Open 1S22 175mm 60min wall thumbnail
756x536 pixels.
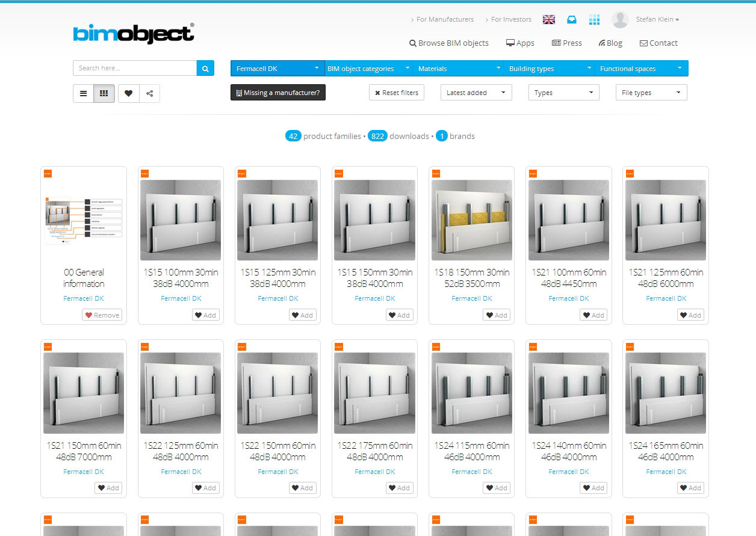[x=375, y=393]
